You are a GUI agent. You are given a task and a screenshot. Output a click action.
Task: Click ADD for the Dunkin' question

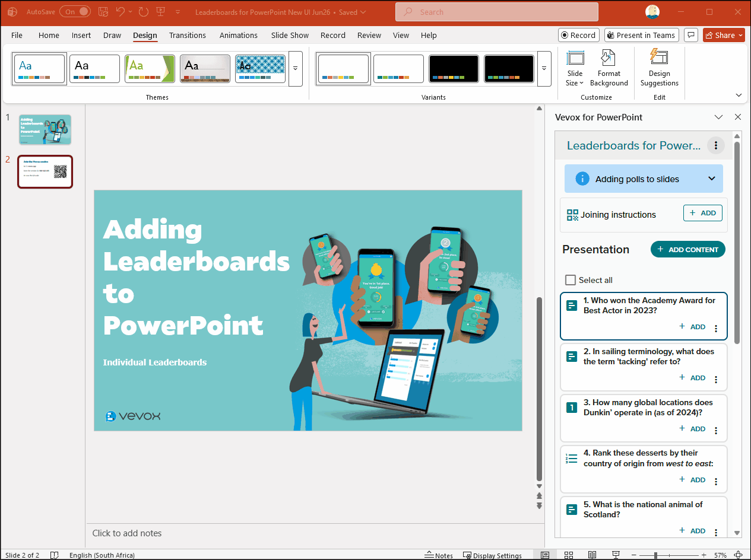(692, 429)
